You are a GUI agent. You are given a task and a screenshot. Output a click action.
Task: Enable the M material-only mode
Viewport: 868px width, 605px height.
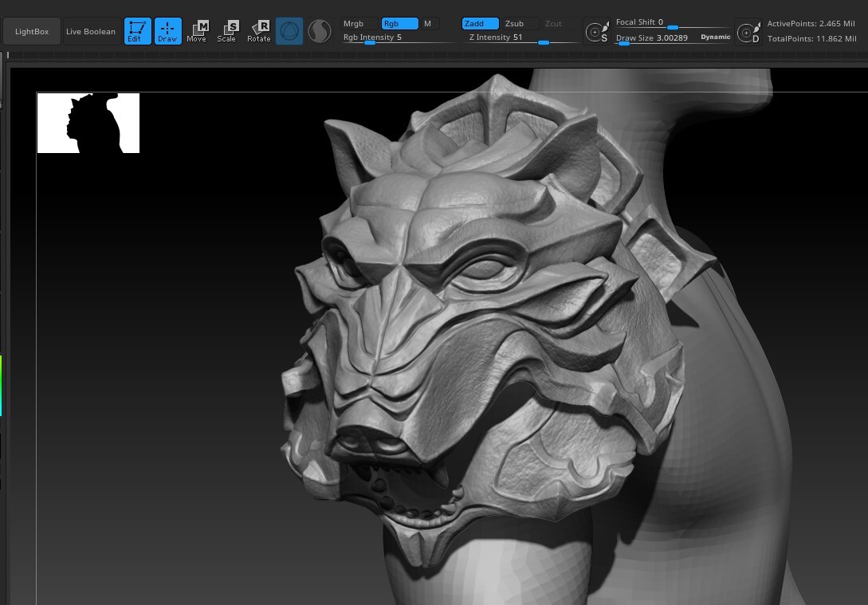coord(427,23)
